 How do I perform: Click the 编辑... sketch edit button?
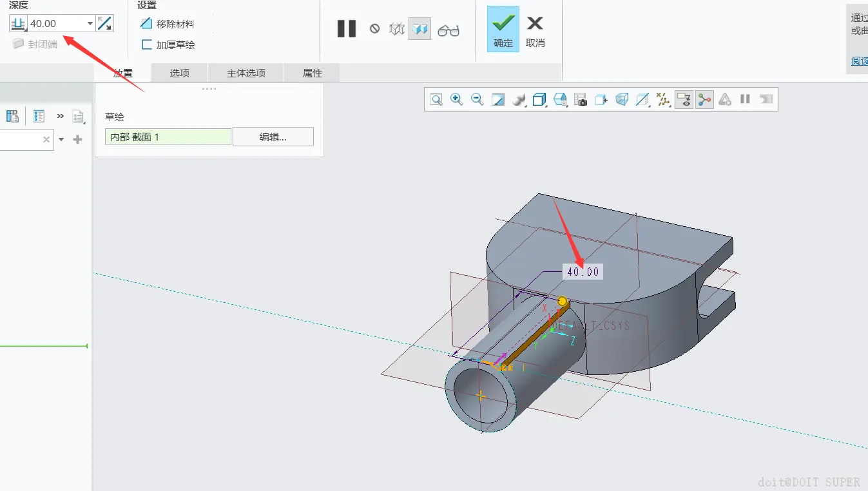(273, 137)
